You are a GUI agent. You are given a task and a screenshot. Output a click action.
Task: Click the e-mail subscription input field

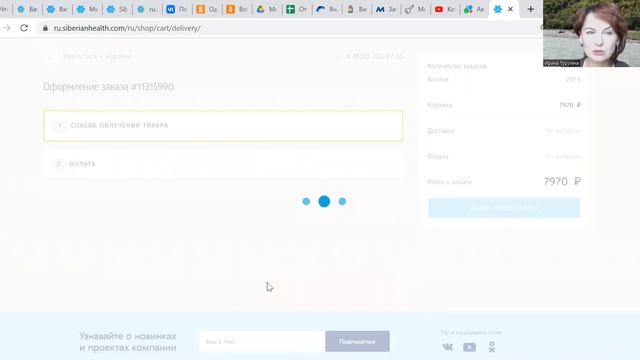pos(262,341)
